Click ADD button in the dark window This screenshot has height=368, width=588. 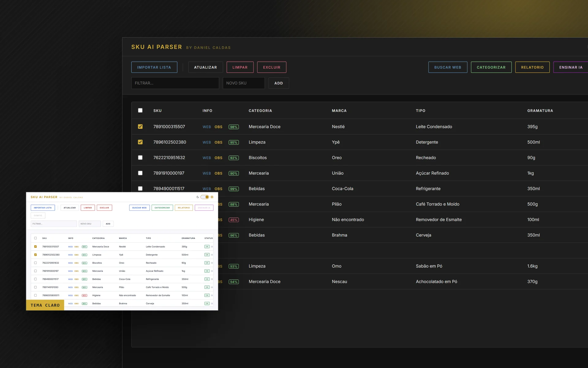(x=279, y=83)
